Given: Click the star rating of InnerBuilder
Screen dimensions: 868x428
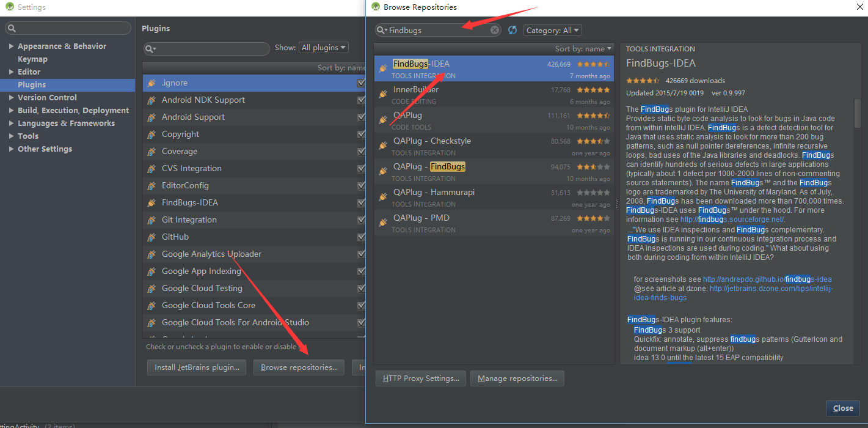Looking at the screenshot, I should click(593, 90).
